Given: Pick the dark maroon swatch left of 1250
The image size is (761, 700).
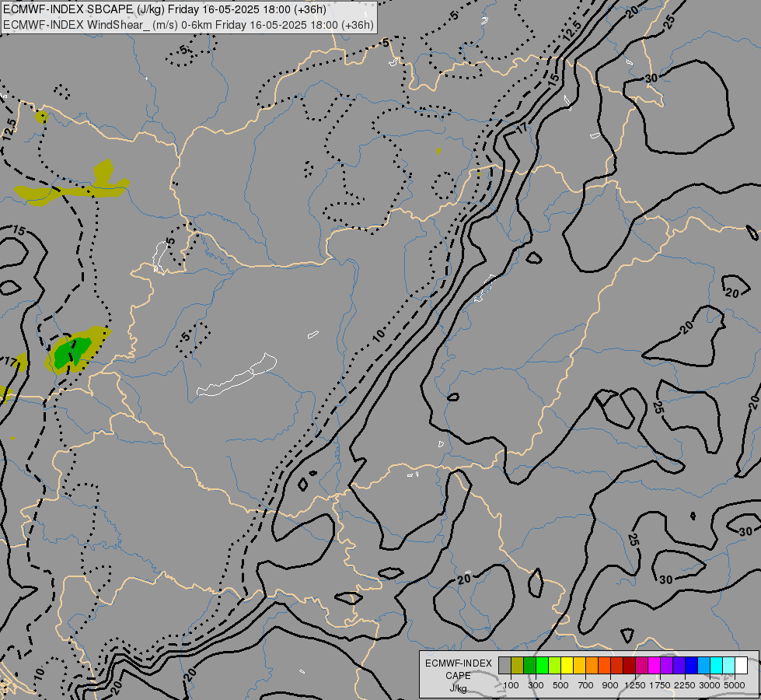Looking at the screenshot, I should 630,666.
